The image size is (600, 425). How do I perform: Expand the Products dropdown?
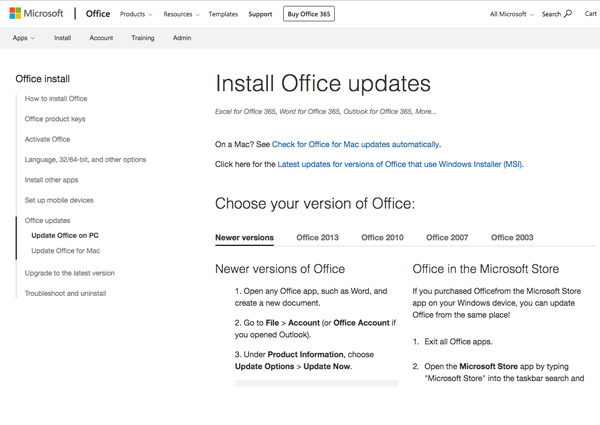click(136, 14)
